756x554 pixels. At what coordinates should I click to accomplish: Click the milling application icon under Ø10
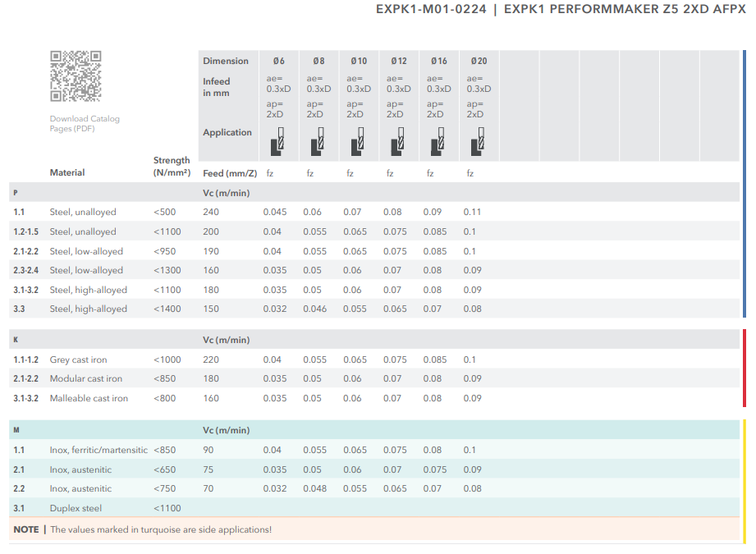click(358, 142)
